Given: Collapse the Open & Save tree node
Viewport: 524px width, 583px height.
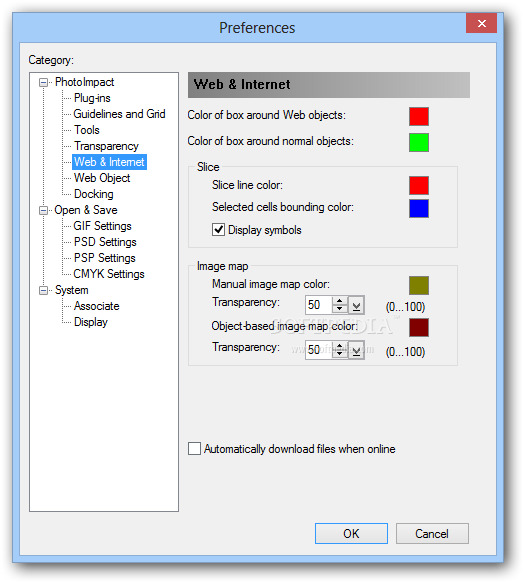Looking at the screenshot, I should coord(44,210).
